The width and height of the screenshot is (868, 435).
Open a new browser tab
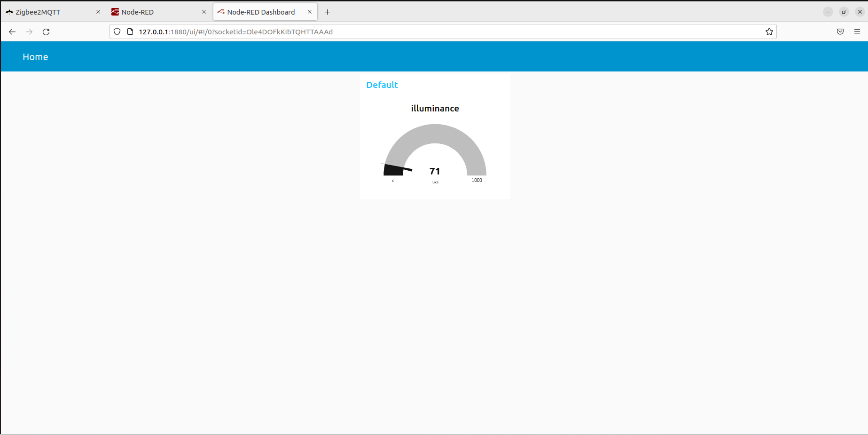coord(328,12)
